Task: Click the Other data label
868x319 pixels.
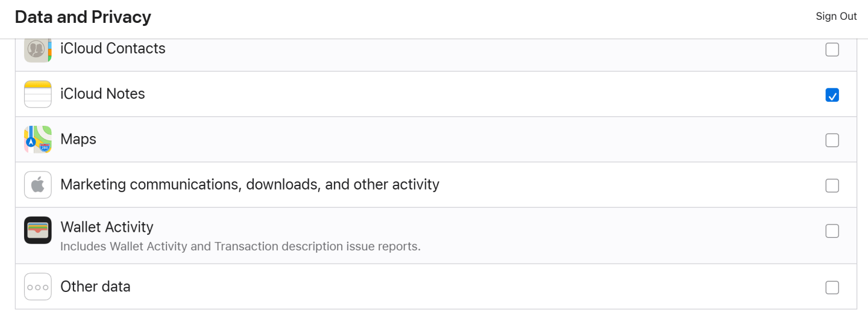Action: pyautogui.click(x=95, y=286)
